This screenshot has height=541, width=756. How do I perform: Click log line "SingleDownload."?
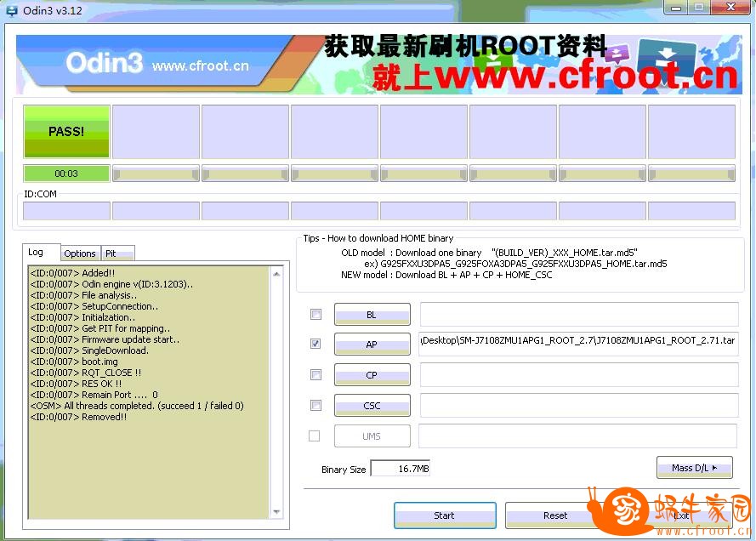(89, 350)
